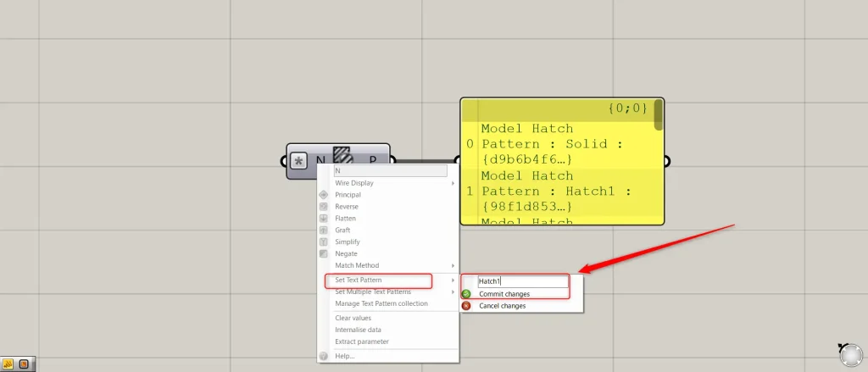Image resolution: width=868 pixels, height=372 pixels.
Task: Click the panel's vertical scrollbar handle
Action: (x=659, y=114)
